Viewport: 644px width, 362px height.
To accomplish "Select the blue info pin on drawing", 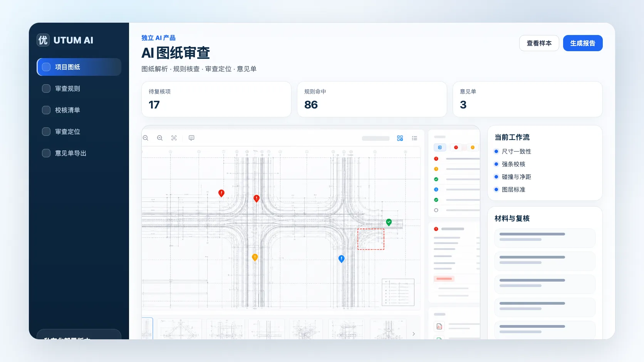I will (341, 259).
